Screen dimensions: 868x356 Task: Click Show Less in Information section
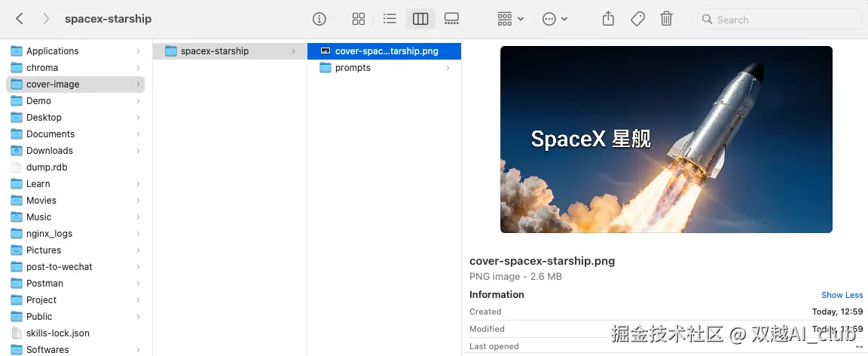842,295
